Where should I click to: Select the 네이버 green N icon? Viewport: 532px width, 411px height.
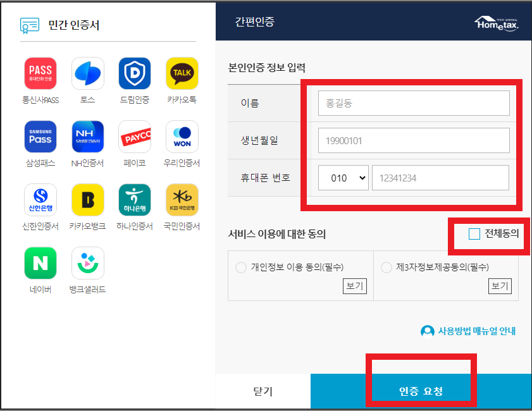(40, 263)
